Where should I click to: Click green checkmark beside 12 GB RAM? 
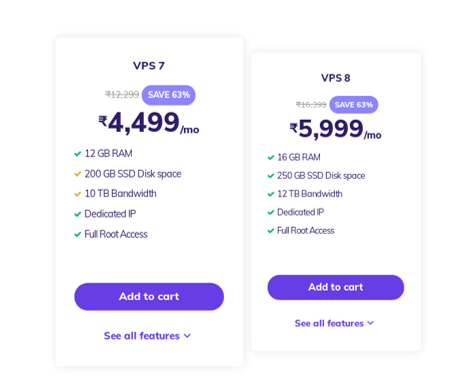tap(78, 154)
